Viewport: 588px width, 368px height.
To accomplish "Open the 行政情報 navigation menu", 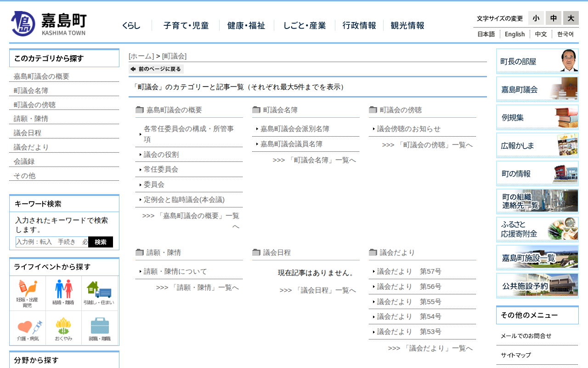I will pos(359,26).
